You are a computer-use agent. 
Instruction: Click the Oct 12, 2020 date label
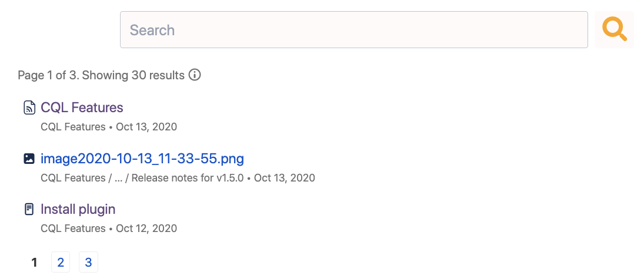point(146,228)
